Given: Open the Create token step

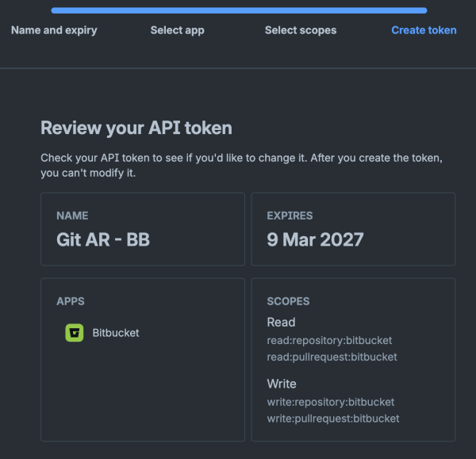Looking at the screenshot, I should pyautogui.click(x=424, y=30).
